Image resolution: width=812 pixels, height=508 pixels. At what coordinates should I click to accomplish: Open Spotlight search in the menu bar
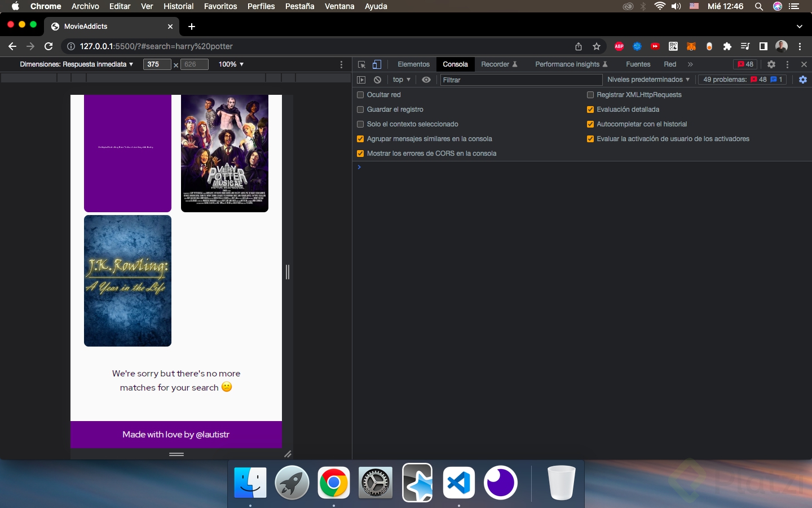759,6
